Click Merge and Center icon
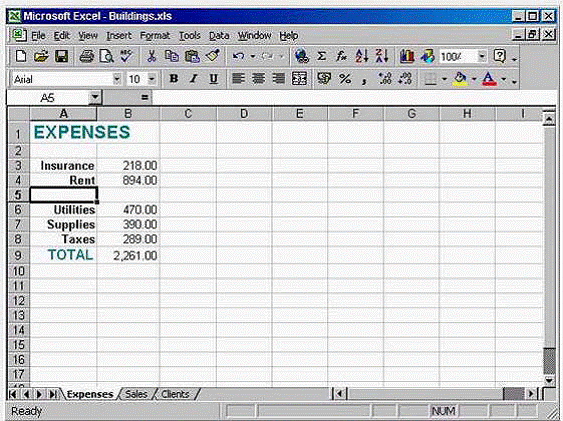 pos(299,79)
